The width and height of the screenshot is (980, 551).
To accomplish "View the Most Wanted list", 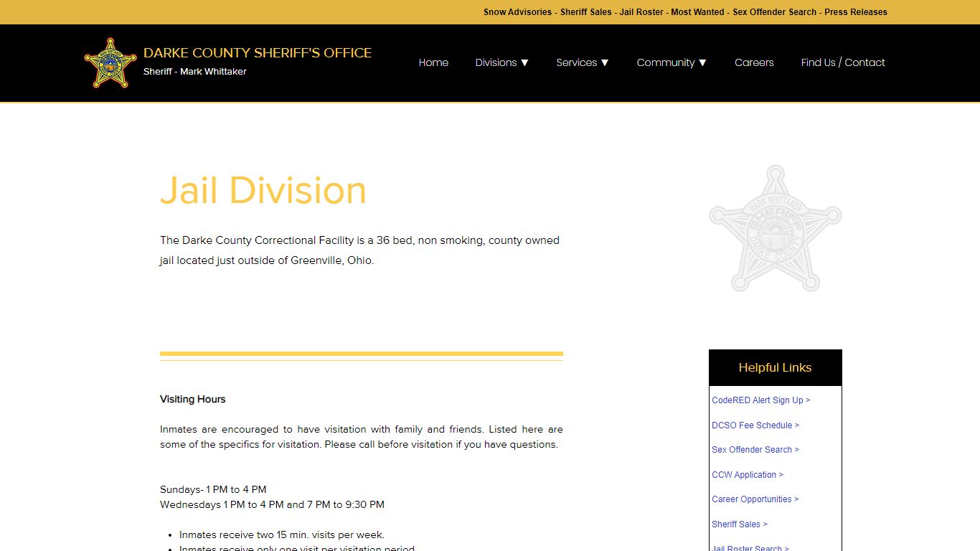I will click(697, 12).
